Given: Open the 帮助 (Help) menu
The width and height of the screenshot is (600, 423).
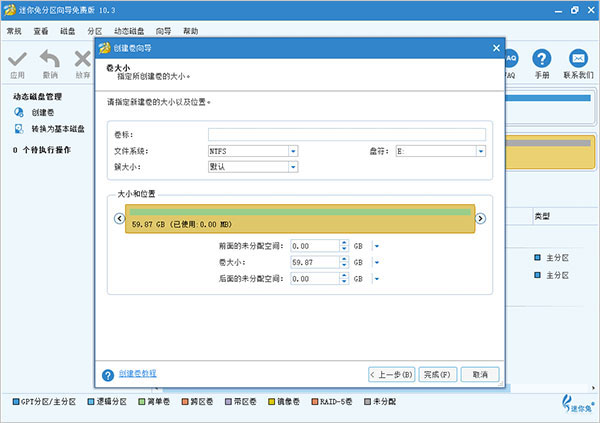Looking at the screenshot, I should pyautogui.click(x=191, y=31).
